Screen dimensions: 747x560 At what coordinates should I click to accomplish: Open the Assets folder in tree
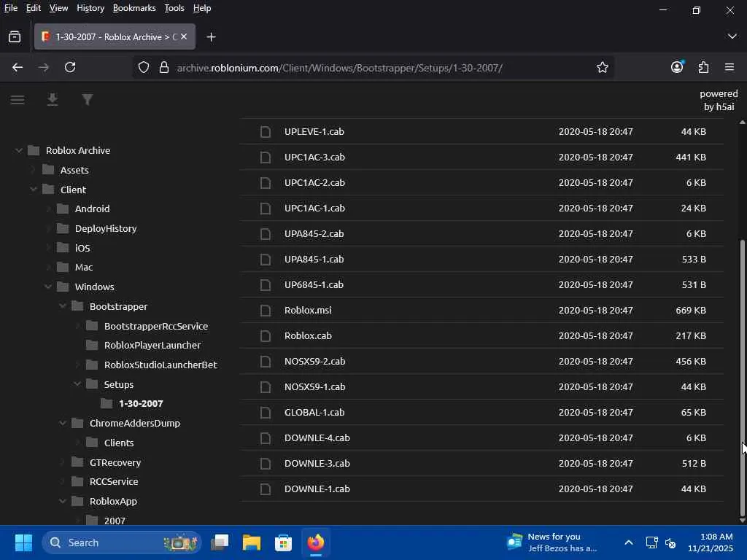74,170
